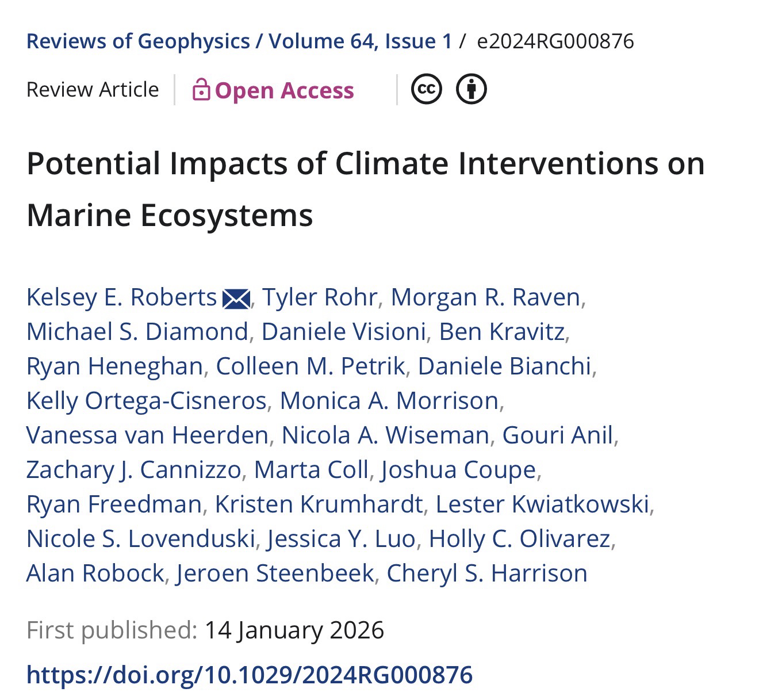The height and width of the screenshot is (700, 759).
Task: Click the email envelope icon after Kelsey E. Roberts
Action: click(236, 299)
